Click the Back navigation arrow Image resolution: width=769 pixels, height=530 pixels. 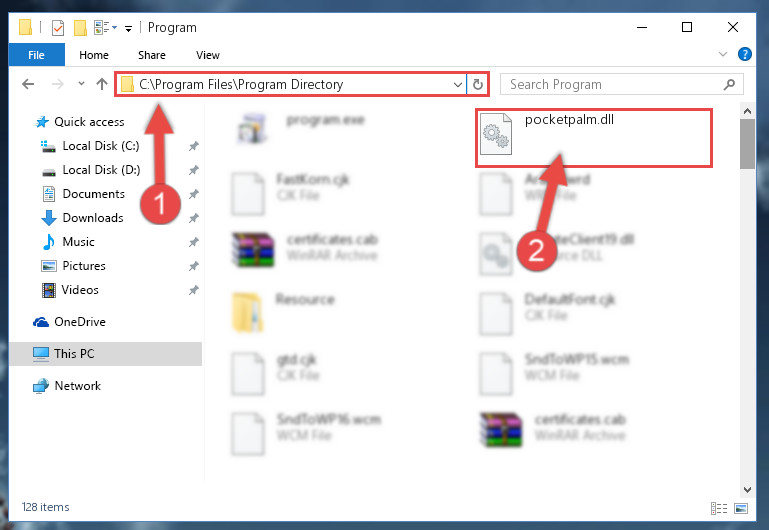coord(28,84)
